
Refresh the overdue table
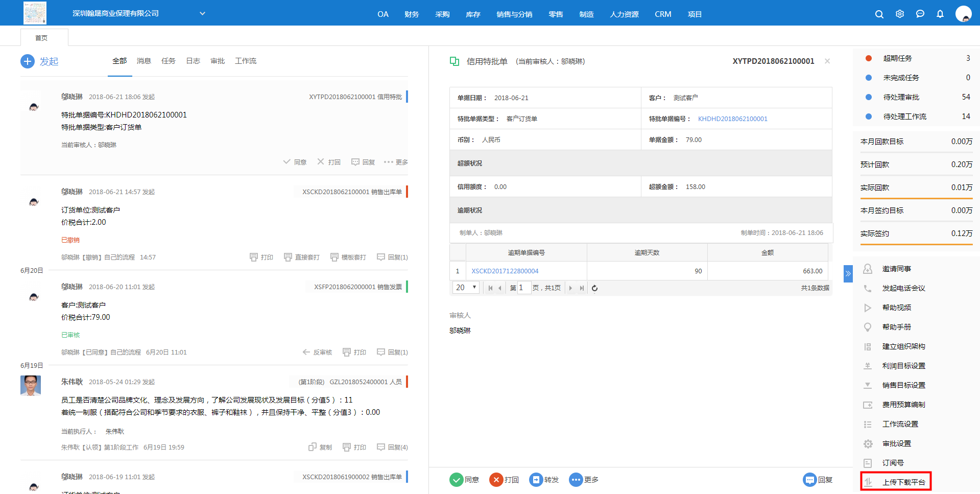594,288
